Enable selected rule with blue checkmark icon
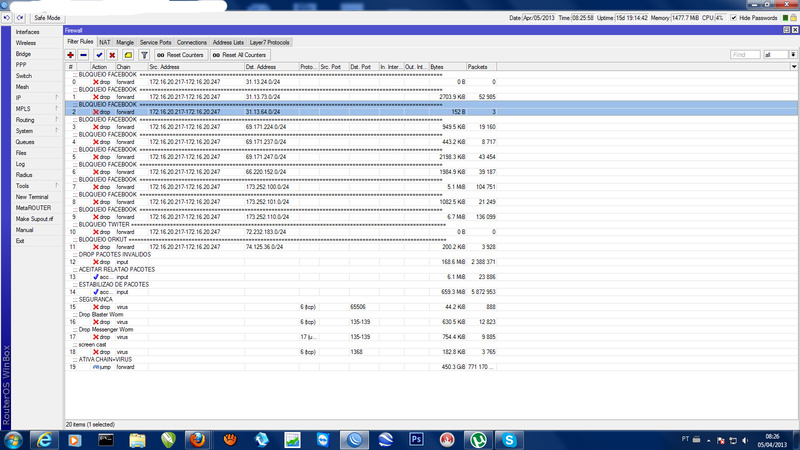Image resolution: width=800 pixels, height=450 pixels. [x=99, y=55]
